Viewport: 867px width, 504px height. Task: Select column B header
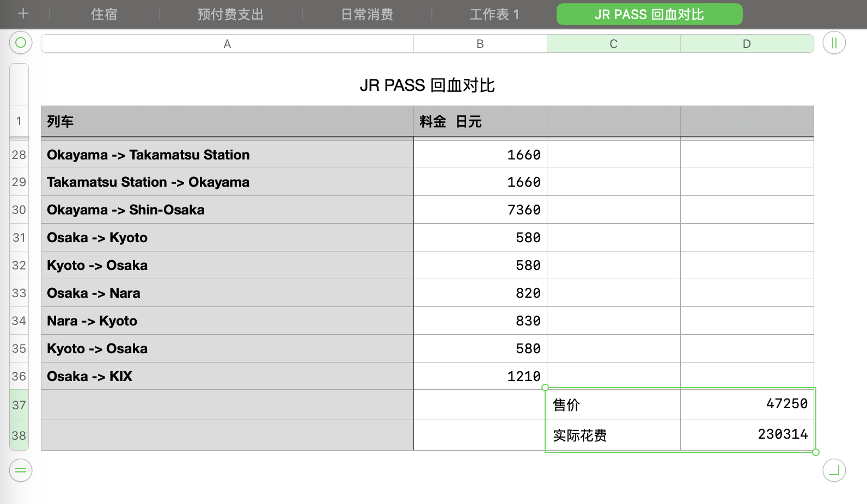pos(480,44)
